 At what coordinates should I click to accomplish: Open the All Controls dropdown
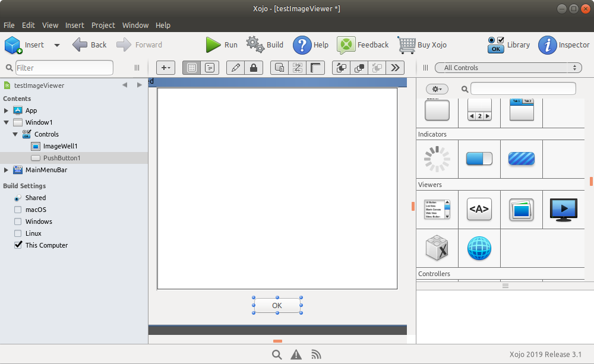508,68
